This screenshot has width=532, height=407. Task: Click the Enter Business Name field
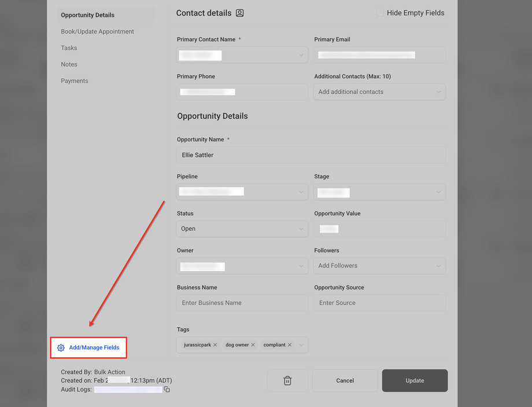[242, 303]
